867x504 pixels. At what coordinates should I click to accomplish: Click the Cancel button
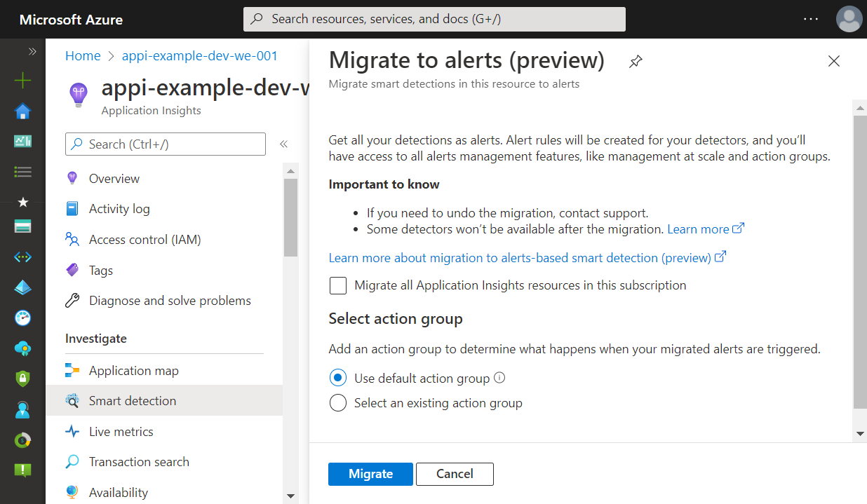pyautogui.click(x=455, y=474)
